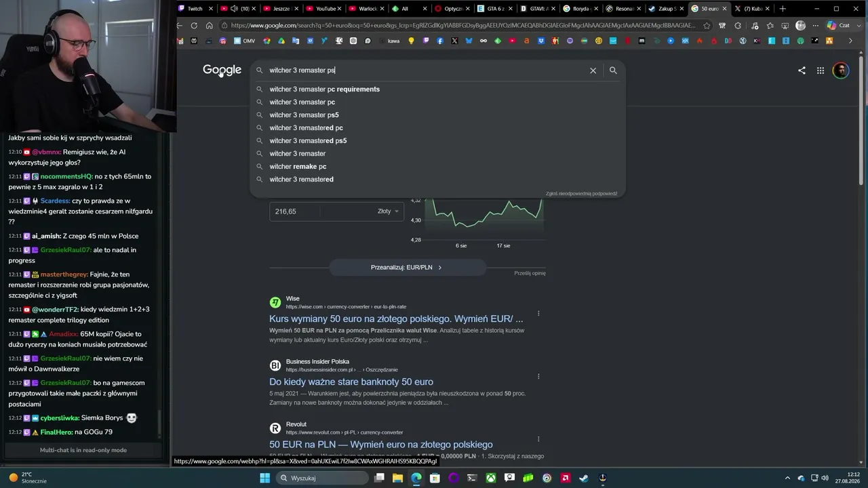Open the 'Złoty' currency dropdown
The height and width of the screenshot is (488, 868).
388,211
